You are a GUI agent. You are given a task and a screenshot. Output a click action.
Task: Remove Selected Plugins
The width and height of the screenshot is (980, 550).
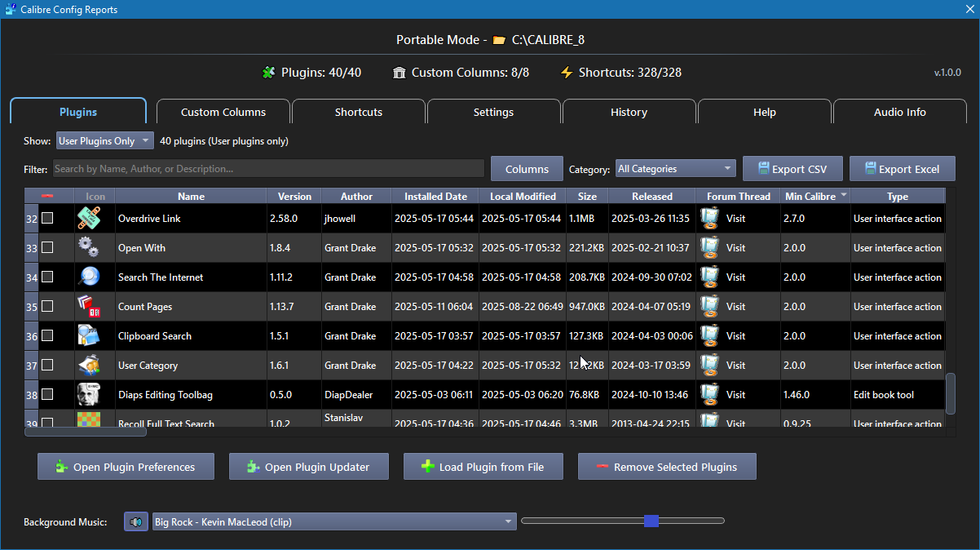click(667, 467)
